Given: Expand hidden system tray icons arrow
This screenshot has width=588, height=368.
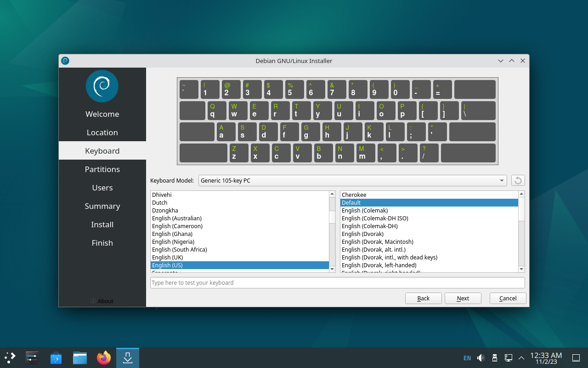Looking at the screenshot, I should 521,358.
